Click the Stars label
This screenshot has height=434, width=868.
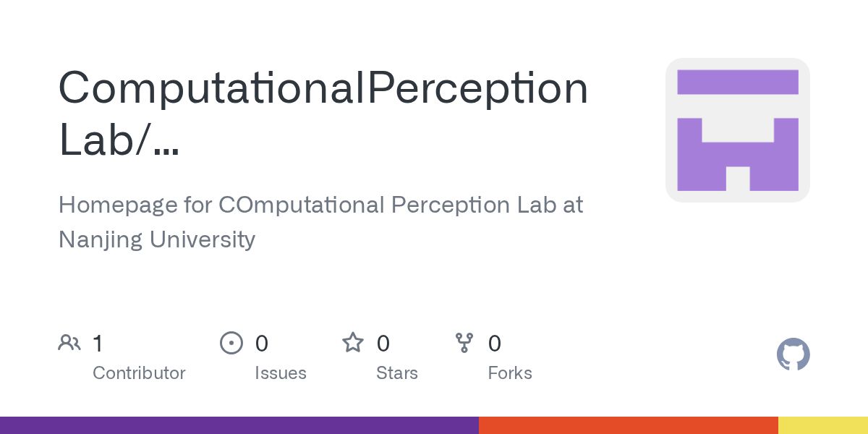[x=397, y=373]
